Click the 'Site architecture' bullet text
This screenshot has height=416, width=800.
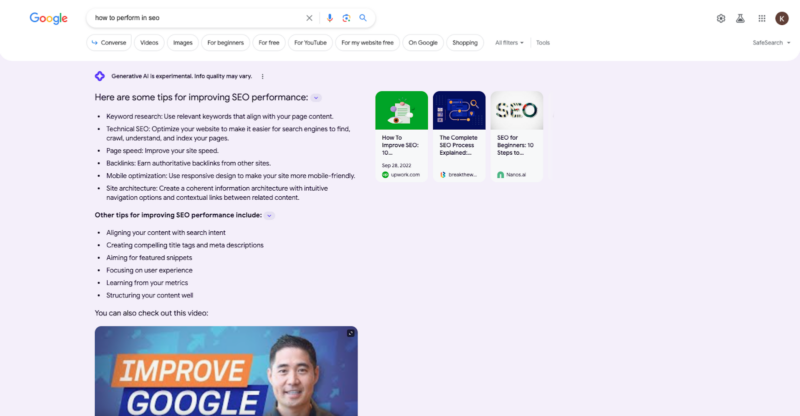pos(217,193)
